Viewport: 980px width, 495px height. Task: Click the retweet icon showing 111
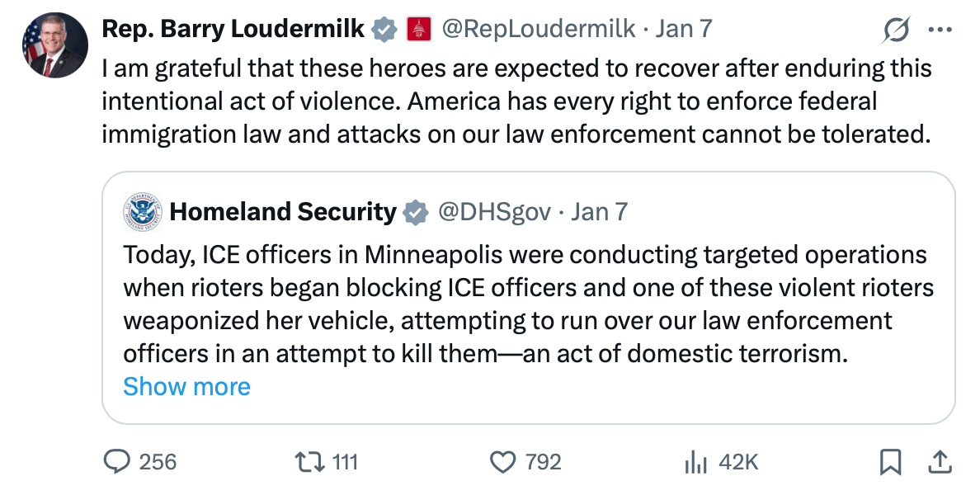(x=311, y=462)
